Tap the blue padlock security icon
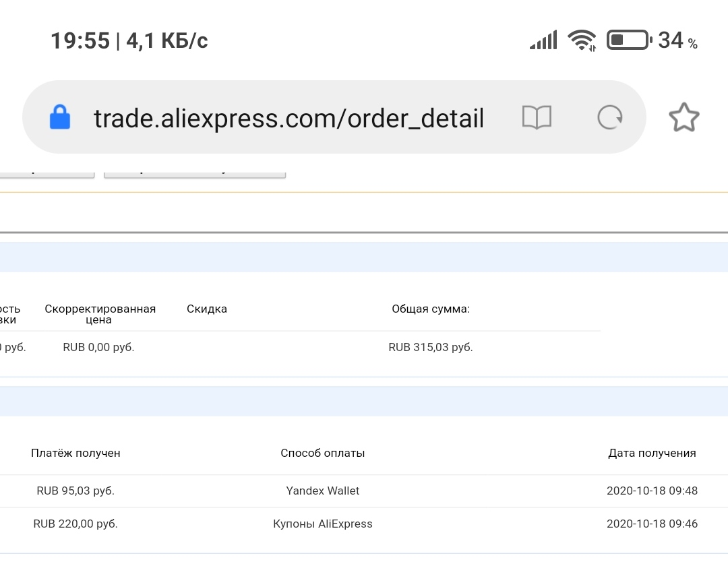The width and height of the screenshot is (728, 564). 60,117
